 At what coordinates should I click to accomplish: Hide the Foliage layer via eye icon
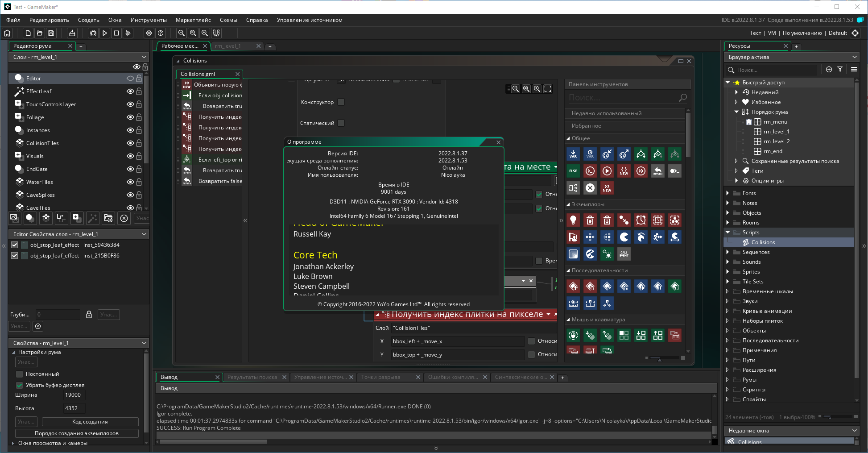(130, 117)
